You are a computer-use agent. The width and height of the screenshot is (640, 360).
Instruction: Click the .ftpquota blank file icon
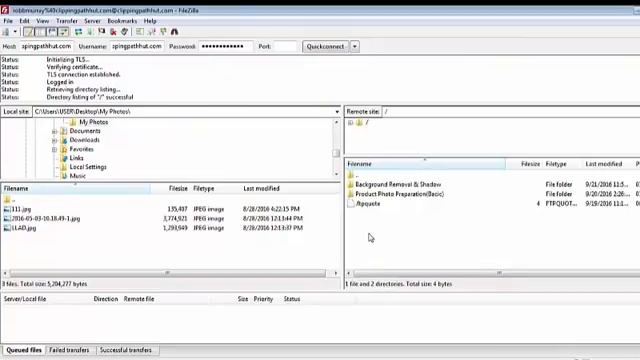click(x=350, y=203)
